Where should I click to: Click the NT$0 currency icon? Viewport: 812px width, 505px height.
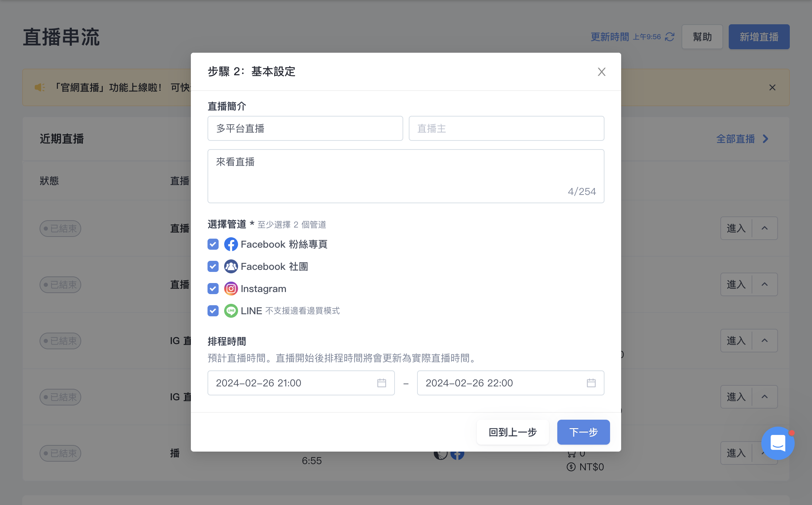tap(571, 467)
